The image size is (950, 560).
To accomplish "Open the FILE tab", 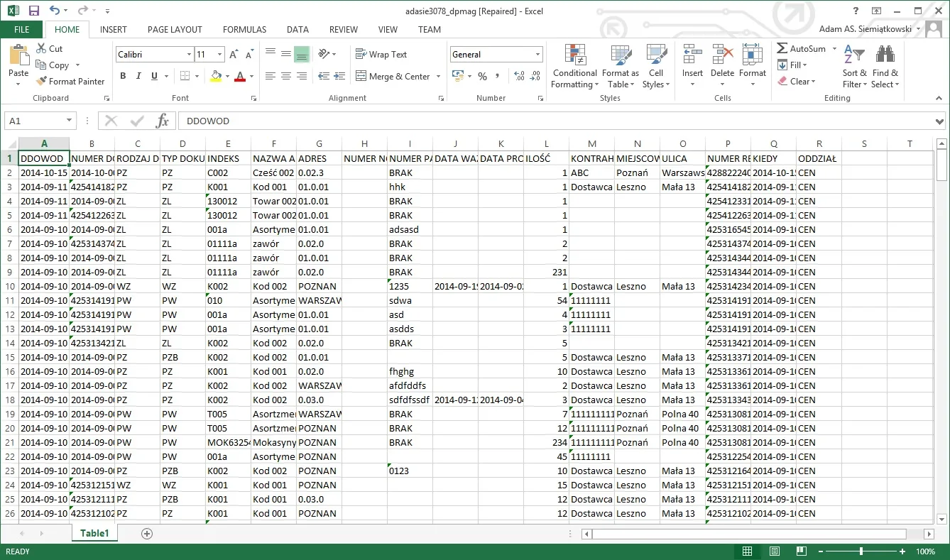I will click(22, 30).
